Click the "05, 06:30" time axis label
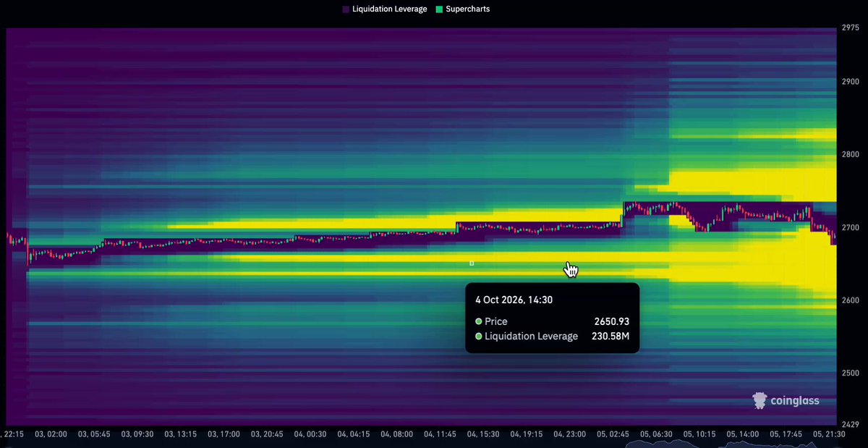 pos(657,434)
